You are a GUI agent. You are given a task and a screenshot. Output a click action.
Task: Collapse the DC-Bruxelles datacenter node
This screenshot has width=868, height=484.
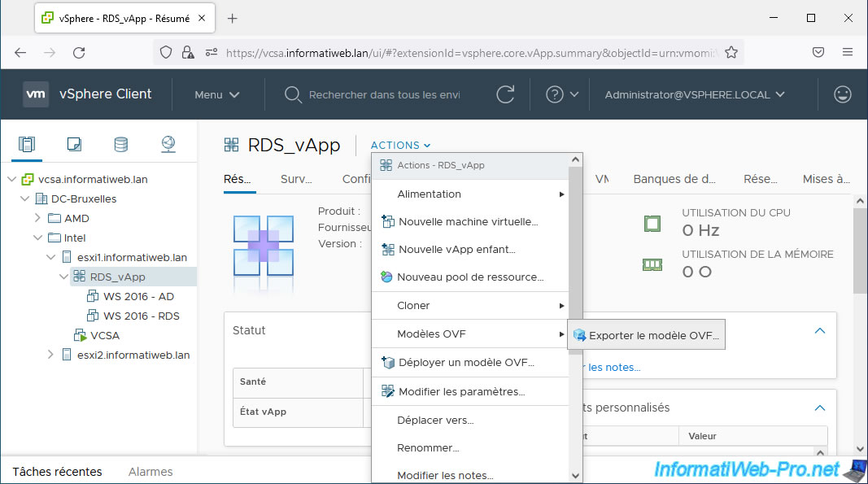click(x=25, y=198)
